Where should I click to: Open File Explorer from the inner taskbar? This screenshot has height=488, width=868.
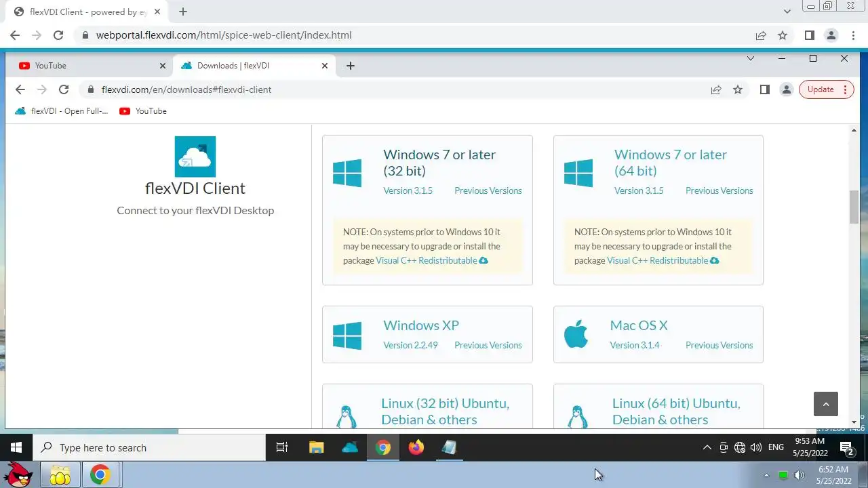coord(317,447)
